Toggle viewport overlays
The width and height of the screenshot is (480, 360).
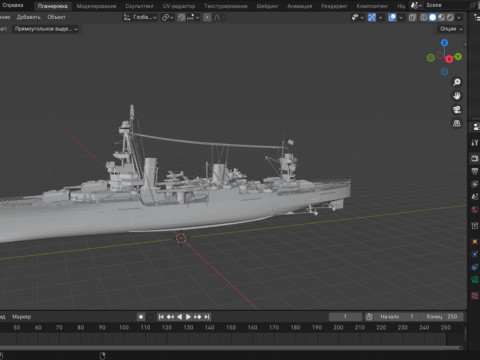click(392, 17)
